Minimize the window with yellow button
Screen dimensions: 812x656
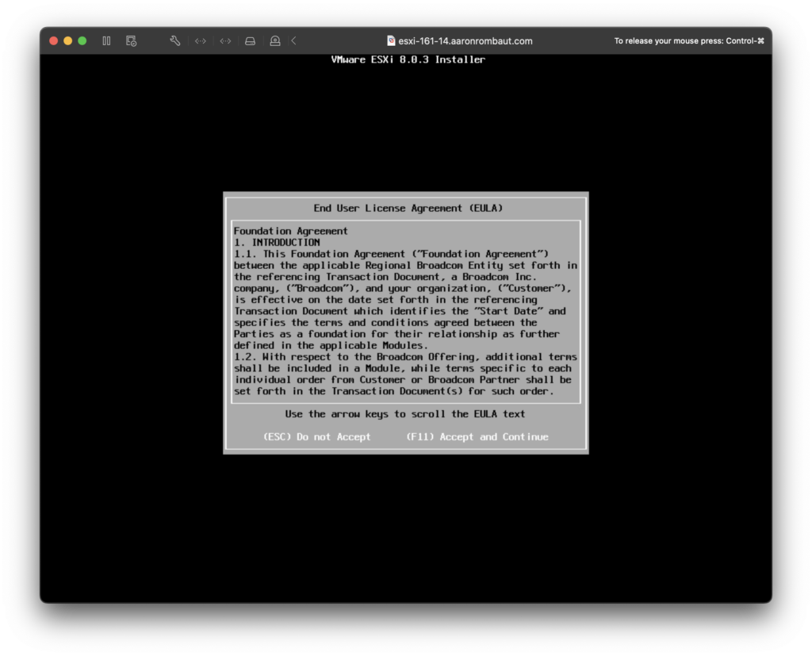click(68, 40)
